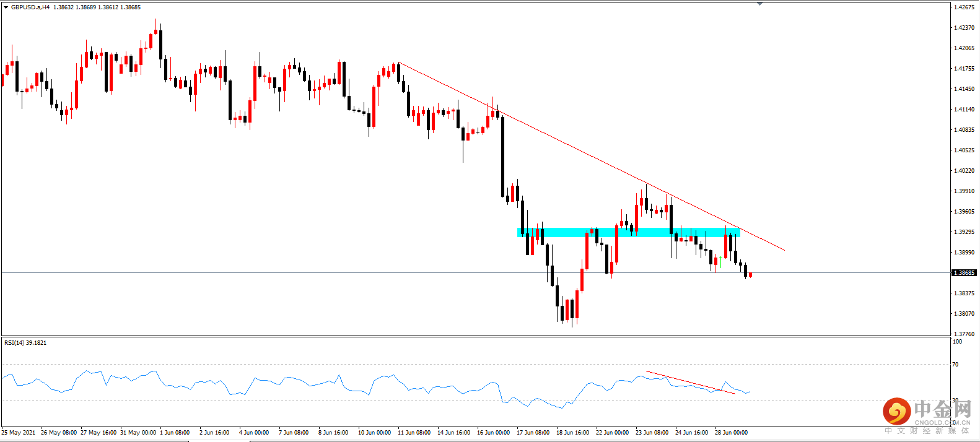The height and width of the screenshot is (442, 980).
Task: Click the CNGOLD watermark logo icon
Action: [896, 412]
